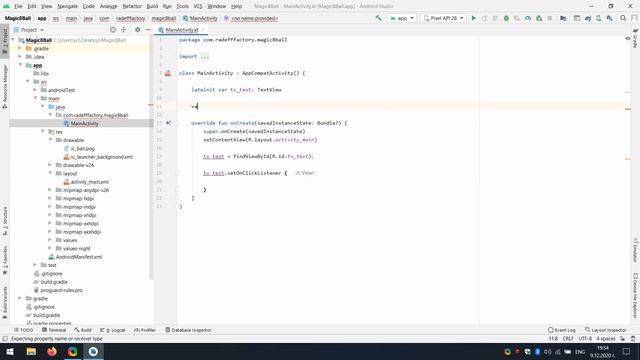This screenshot has height=360, width=640.
Task: Click the Stop square icon in toolbar
Action: pyautogui.click(x=549, y=18)
